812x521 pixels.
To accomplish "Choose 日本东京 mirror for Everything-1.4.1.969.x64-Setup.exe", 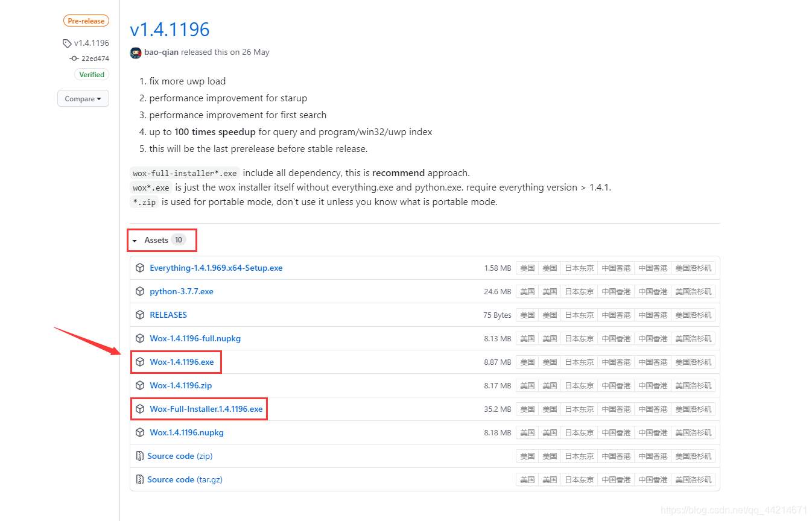I will (579, 268).
